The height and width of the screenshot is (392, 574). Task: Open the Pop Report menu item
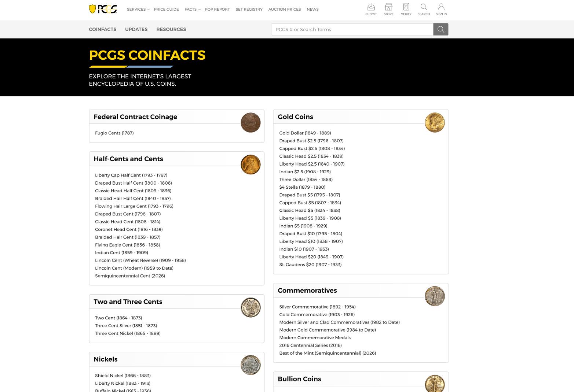(217, 10)
